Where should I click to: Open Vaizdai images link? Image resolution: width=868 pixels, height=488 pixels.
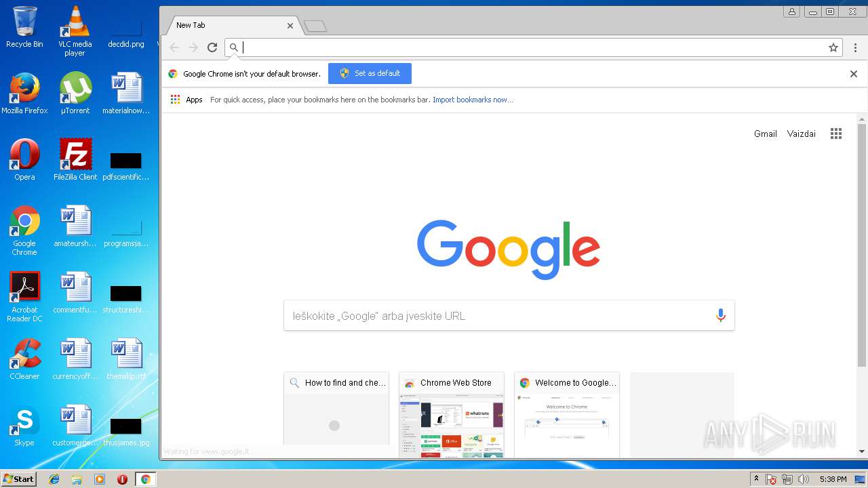pyautogui.click(x=802, y=134)
